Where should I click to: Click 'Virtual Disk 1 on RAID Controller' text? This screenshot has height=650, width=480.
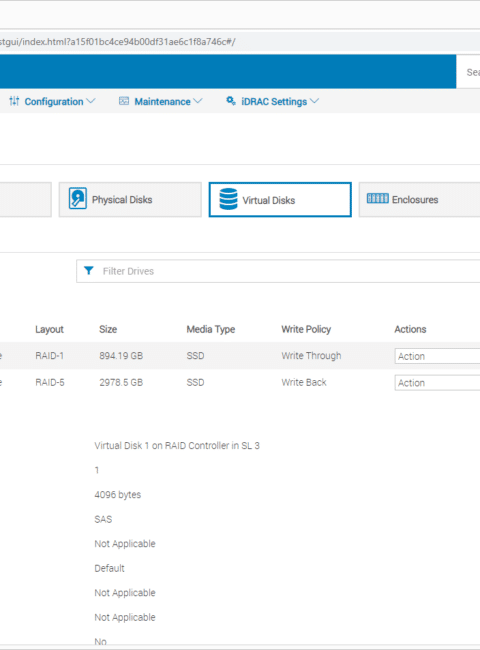(x=177, y=446)
